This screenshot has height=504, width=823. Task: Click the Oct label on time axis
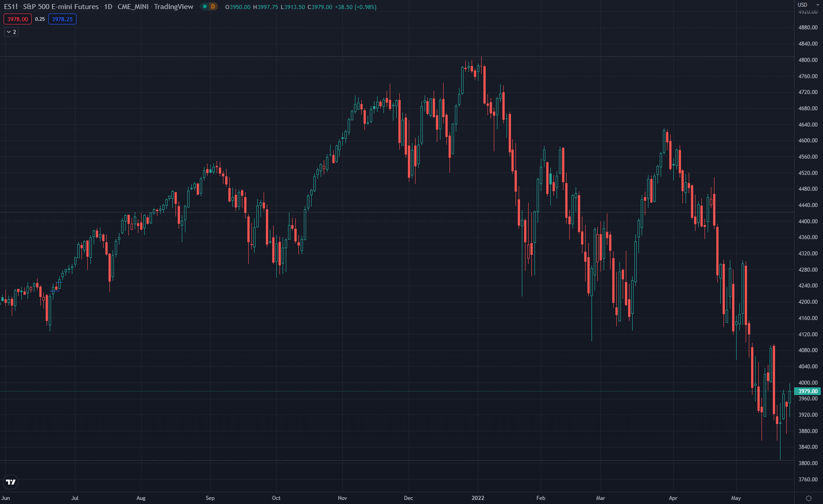tap(276, 498)
